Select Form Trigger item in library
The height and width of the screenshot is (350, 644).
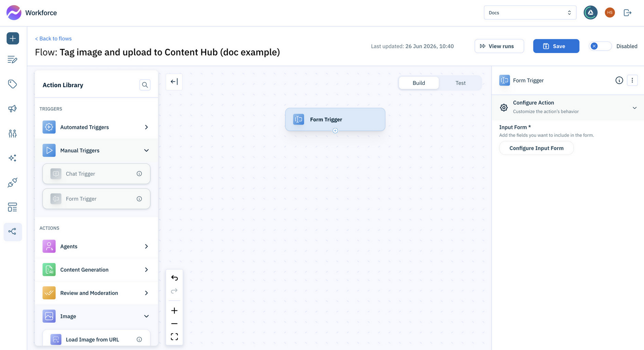(x=96, y=199)
